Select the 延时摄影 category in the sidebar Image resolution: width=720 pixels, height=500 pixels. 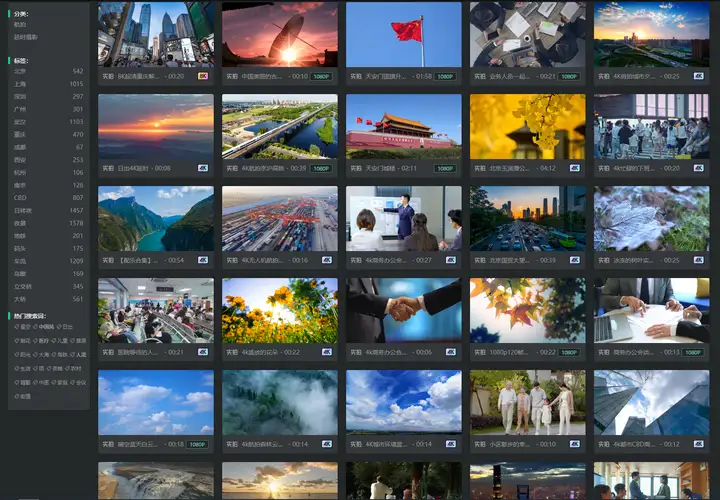[26, 37]
